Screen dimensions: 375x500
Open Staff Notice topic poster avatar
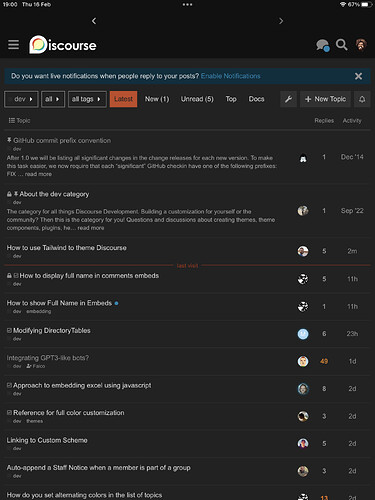coord(303,471)
